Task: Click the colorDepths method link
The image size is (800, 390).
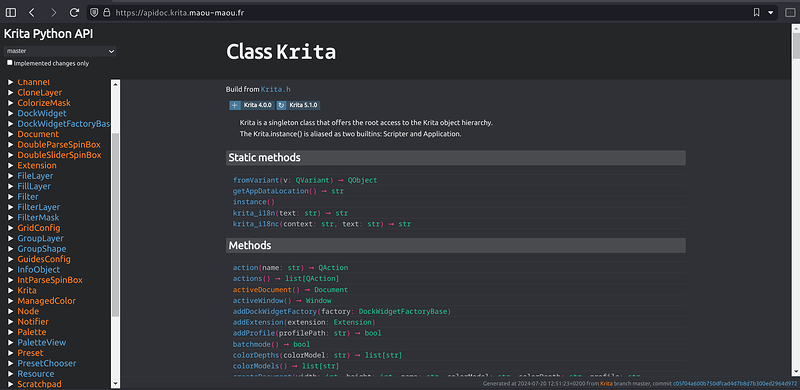Action: 256,355
